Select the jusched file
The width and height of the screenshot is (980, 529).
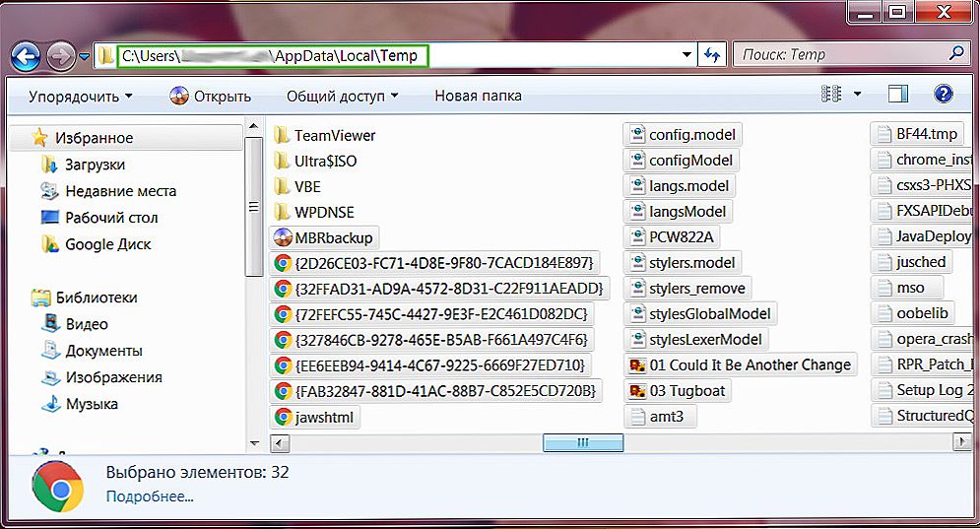tap(911, 262)
